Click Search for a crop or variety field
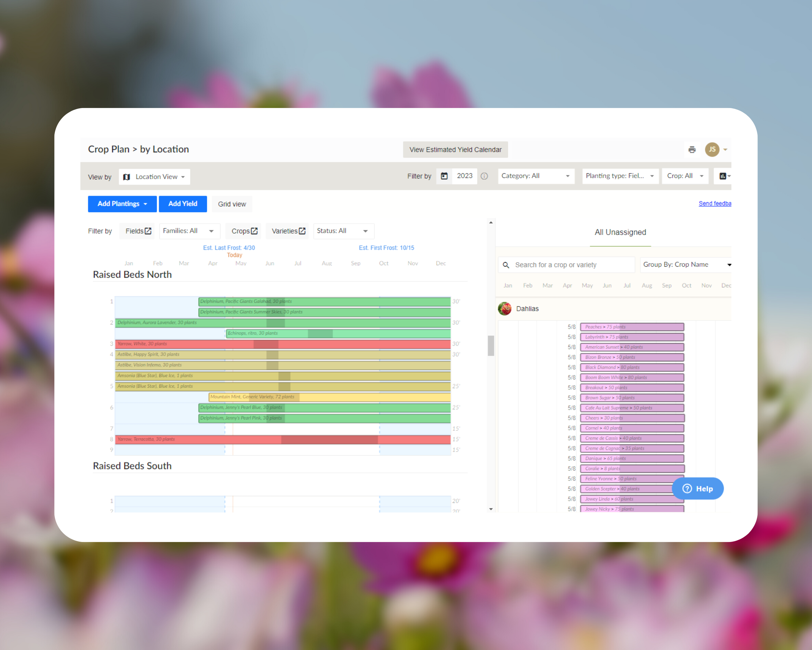This screenshot has height=650, width=812. 566,265
